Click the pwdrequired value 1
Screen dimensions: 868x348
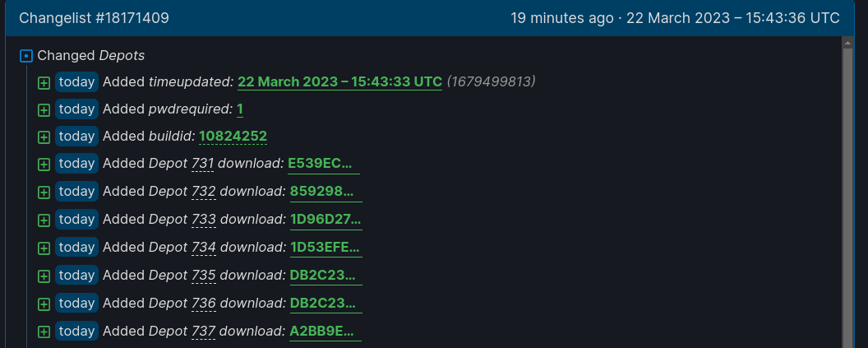pos(239,109)
